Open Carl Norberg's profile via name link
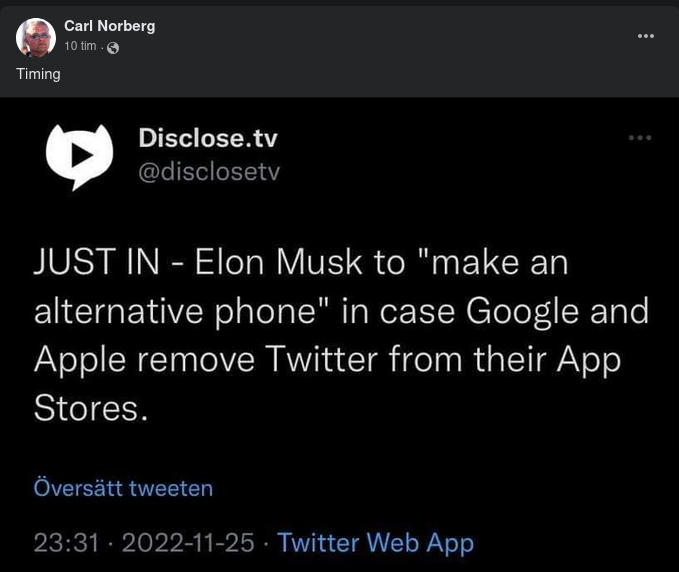The width and height of the screenshot is (679, 572). tap(109, 26)
